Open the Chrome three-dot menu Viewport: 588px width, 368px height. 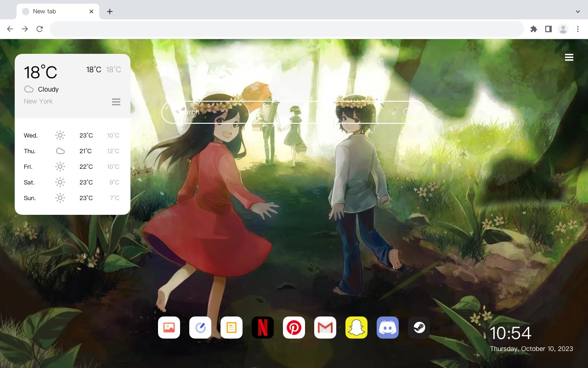click(x=578, y=29)
